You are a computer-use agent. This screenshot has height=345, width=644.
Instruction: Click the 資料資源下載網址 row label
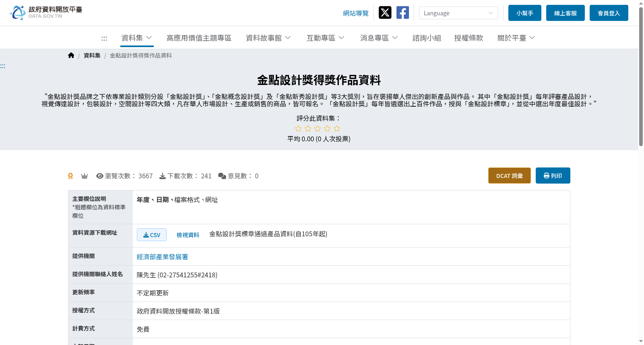pos(95,233)
